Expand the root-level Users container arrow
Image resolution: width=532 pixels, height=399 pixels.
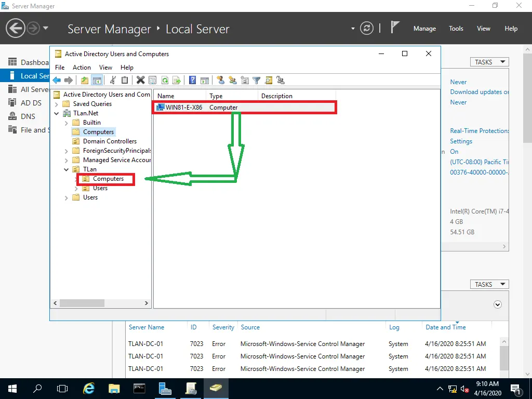pyautogui.click(x=66, y=198)
